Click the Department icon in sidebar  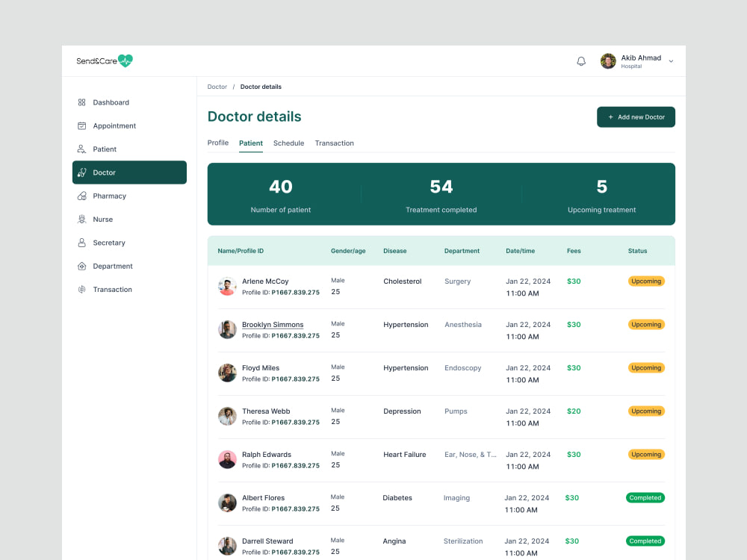coord(82,266)
